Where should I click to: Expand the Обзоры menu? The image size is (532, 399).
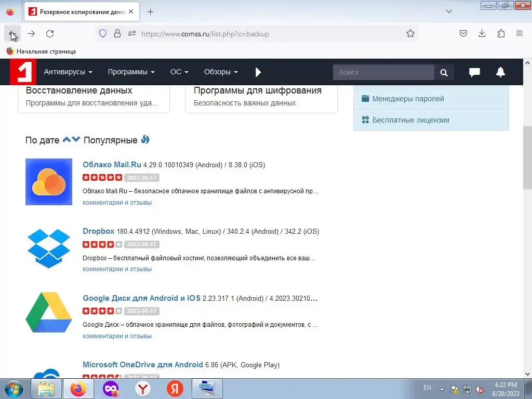221,72
